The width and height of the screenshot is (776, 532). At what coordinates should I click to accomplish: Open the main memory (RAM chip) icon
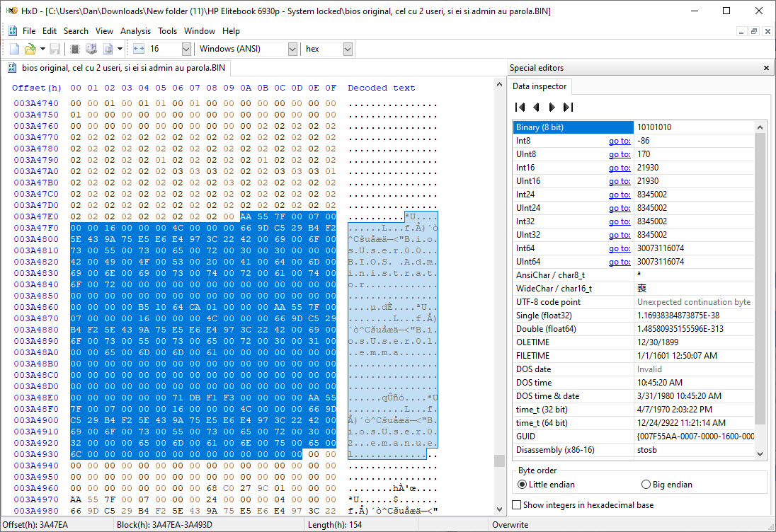[x=75, y=49]
